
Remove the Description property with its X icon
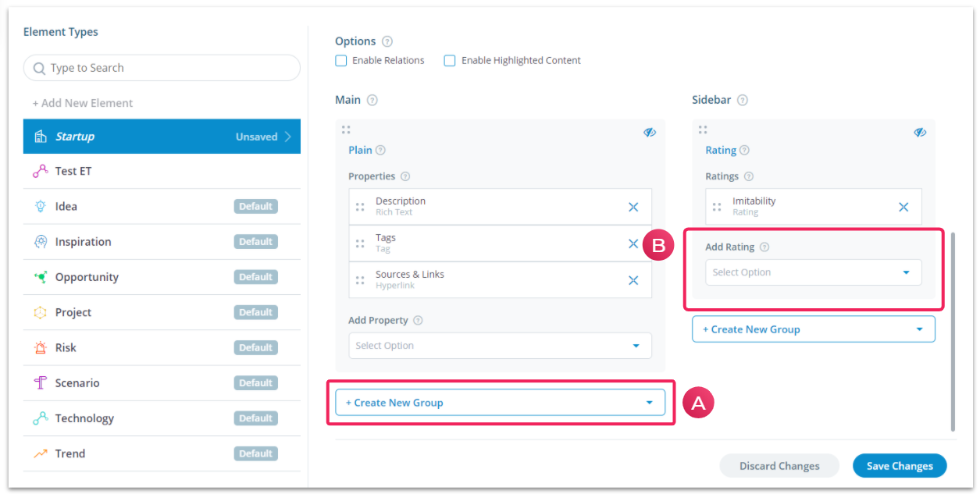click(633, 207)
